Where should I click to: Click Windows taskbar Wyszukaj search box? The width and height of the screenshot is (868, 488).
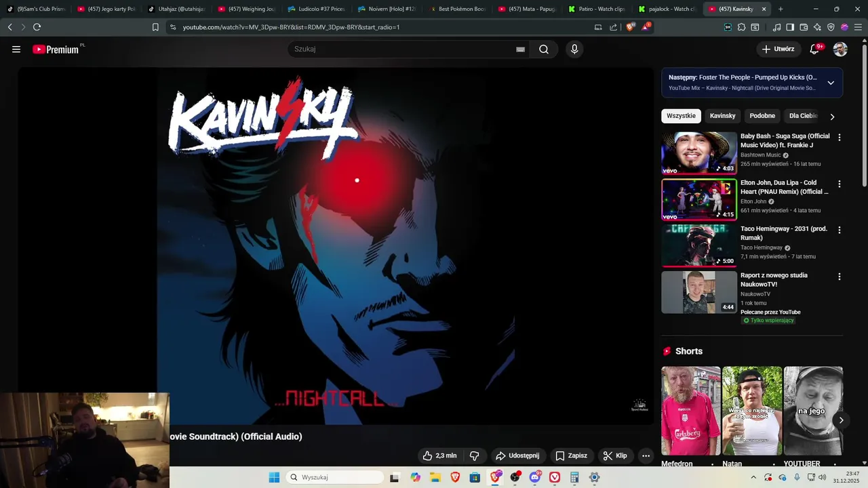pos(334,477)
